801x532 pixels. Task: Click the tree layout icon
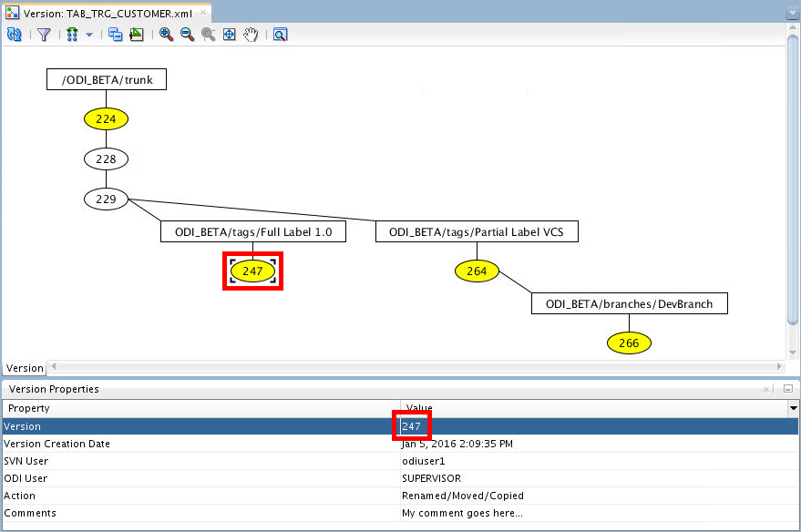(72, 35)
